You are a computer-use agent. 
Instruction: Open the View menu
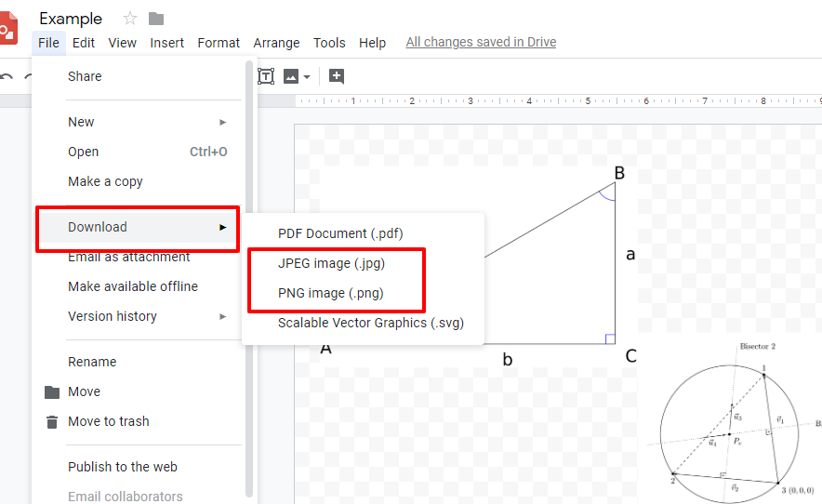pyautogui.click(x=122, y=43)
